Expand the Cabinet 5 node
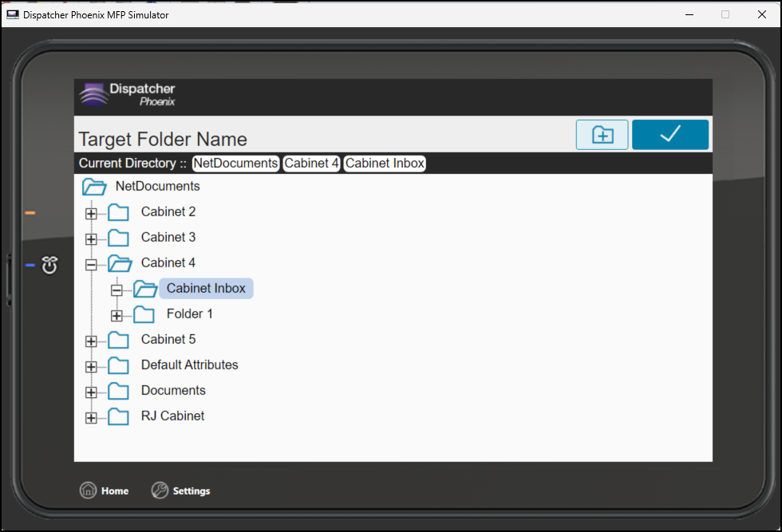This screenshot has width=782, height=532. coord(91,341)
